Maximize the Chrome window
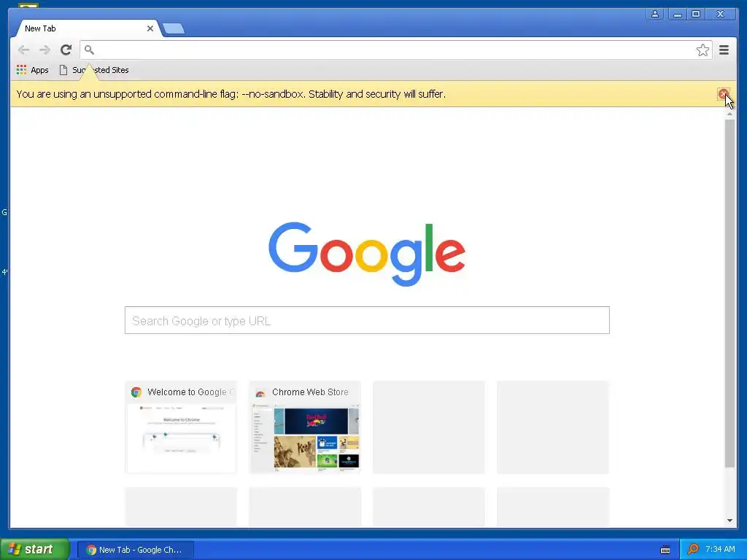 (x=695, y=15)
